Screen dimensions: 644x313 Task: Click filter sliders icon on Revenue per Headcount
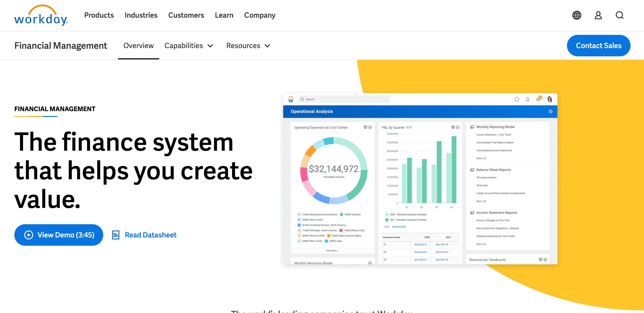[541, 260]
